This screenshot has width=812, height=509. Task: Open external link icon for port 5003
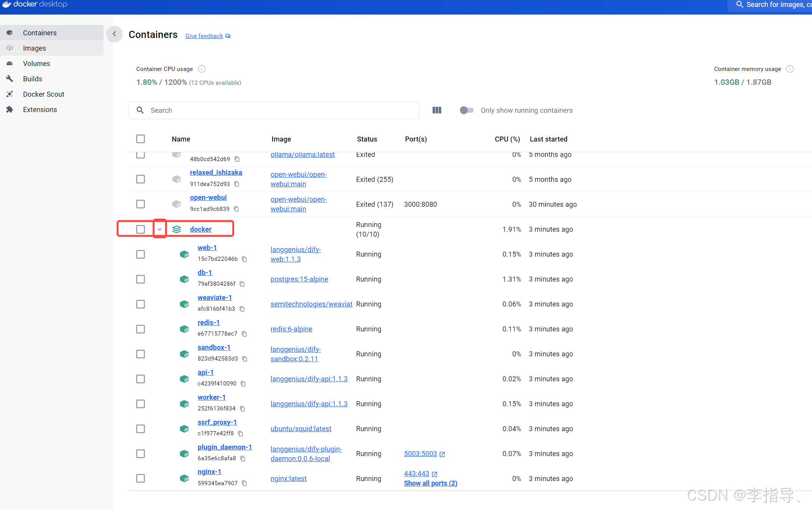coord(442,454)
